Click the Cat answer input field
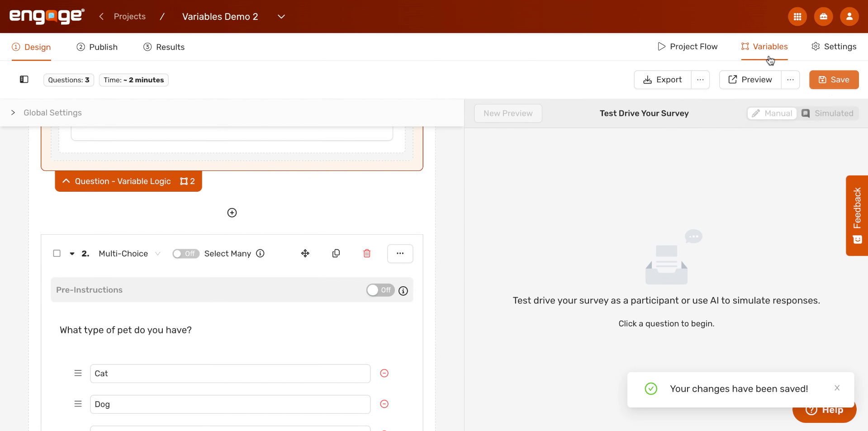The height and width of the screenshot is (431, 868). [230, 374]
